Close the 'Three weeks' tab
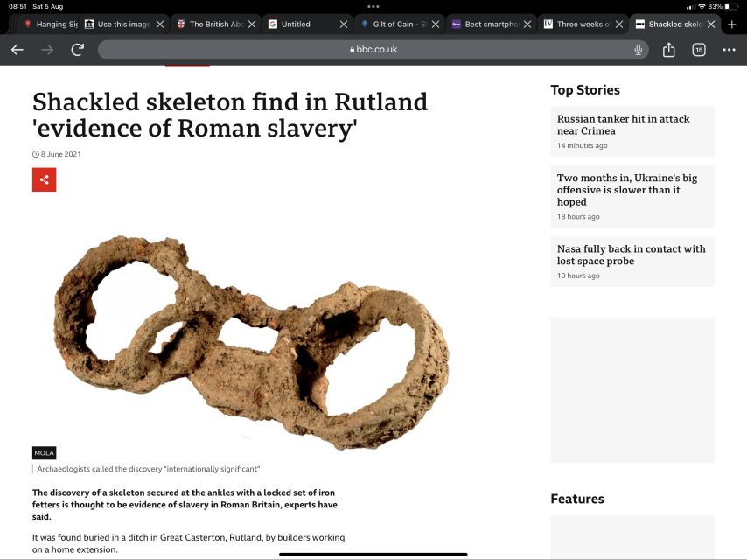The height and width of the screenshot is (560, 747). click(619, 24)
